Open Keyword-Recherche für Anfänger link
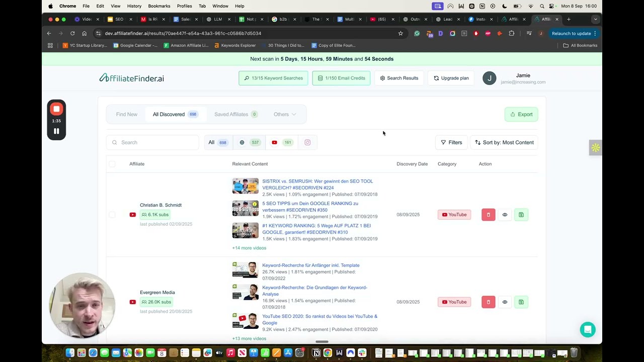This screenshot has height=362, width=644. (311, 265)
